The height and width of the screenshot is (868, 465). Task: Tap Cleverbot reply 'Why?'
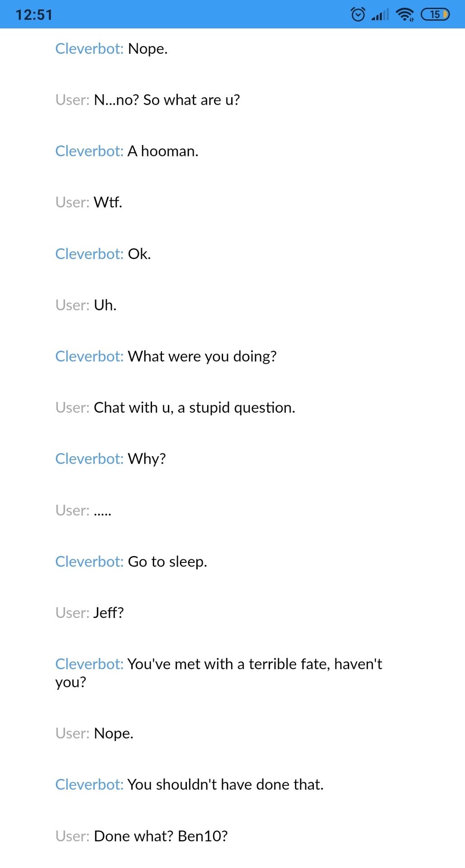pyautogui.click(x=110, y=459)
